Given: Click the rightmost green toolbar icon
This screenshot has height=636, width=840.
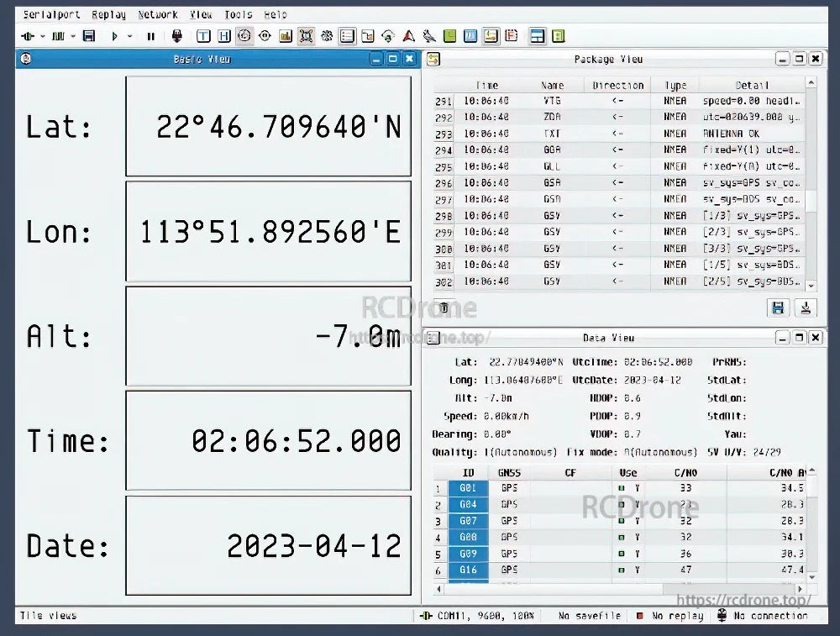Looking at the screenshot, I should (559, 36).
